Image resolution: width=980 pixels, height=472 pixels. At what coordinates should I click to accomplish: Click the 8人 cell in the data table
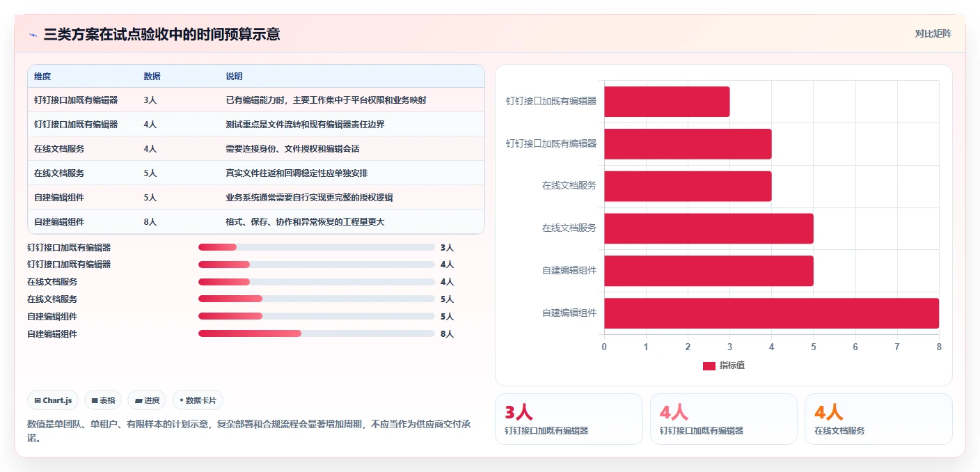[150, 222]
